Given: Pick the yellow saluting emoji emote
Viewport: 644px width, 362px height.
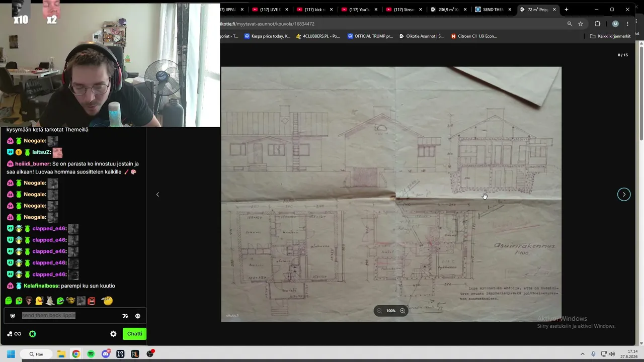Looking at the screenshot, I should (107, 301).
